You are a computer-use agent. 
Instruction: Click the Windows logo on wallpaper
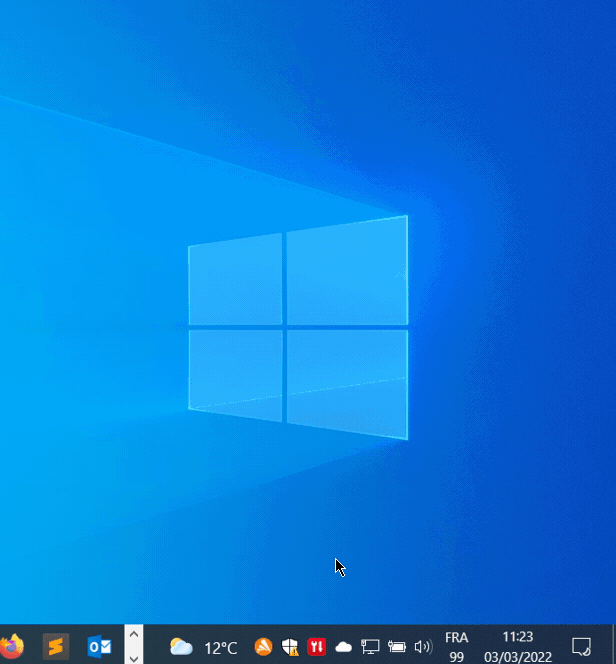click(298, 326)
